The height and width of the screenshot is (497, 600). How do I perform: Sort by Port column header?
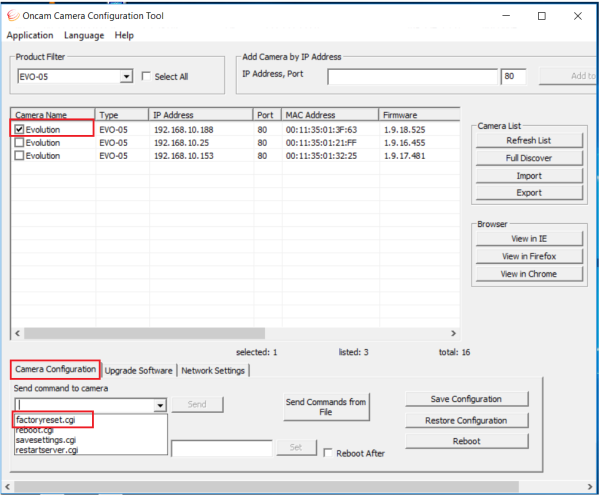pos(267,114)
